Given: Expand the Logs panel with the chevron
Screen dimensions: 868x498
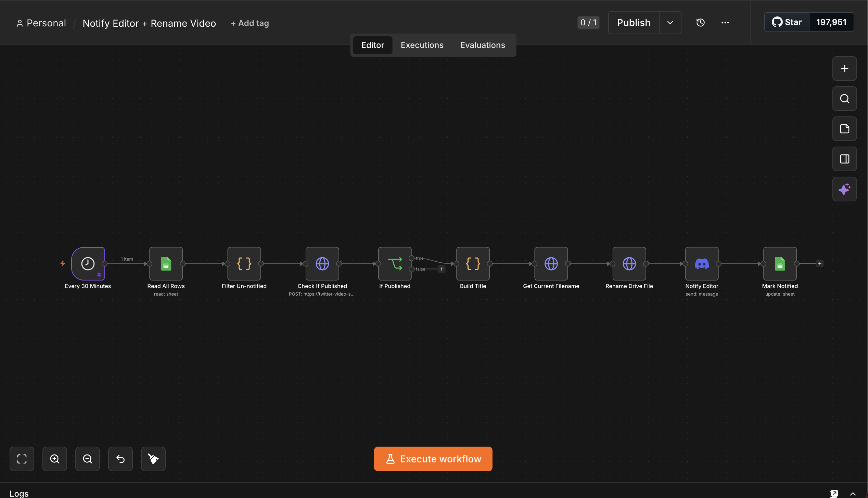Looking at the screenshot, I should 853,494.
